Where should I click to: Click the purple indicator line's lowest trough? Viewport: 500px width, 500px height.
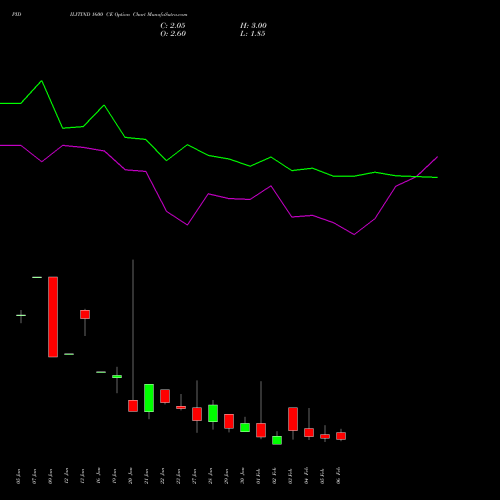[354, 234]
